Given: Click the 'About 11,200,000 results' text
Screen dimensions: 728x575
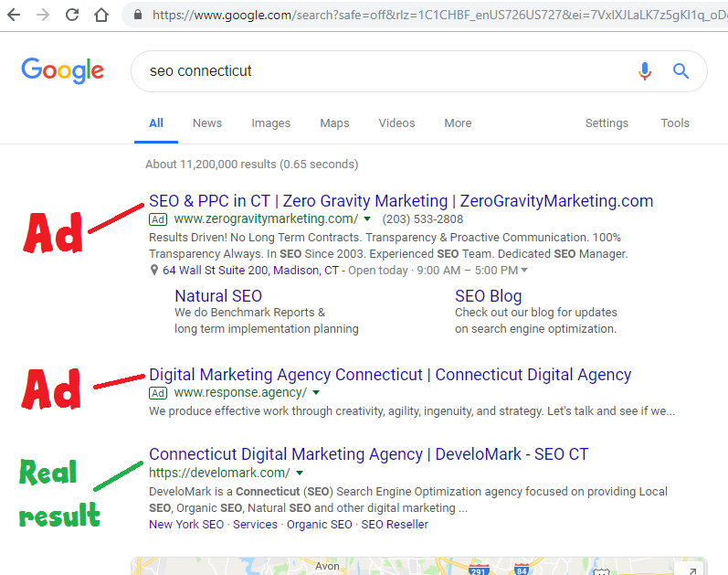Looking at the screenshot, I should (x=251, y=164).
